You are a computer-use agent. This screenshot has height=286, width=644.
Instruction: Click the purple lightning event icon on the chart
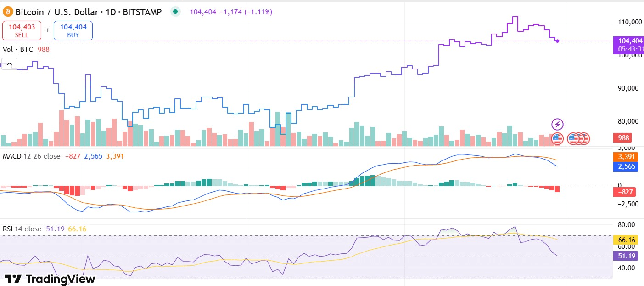[557, 124]
